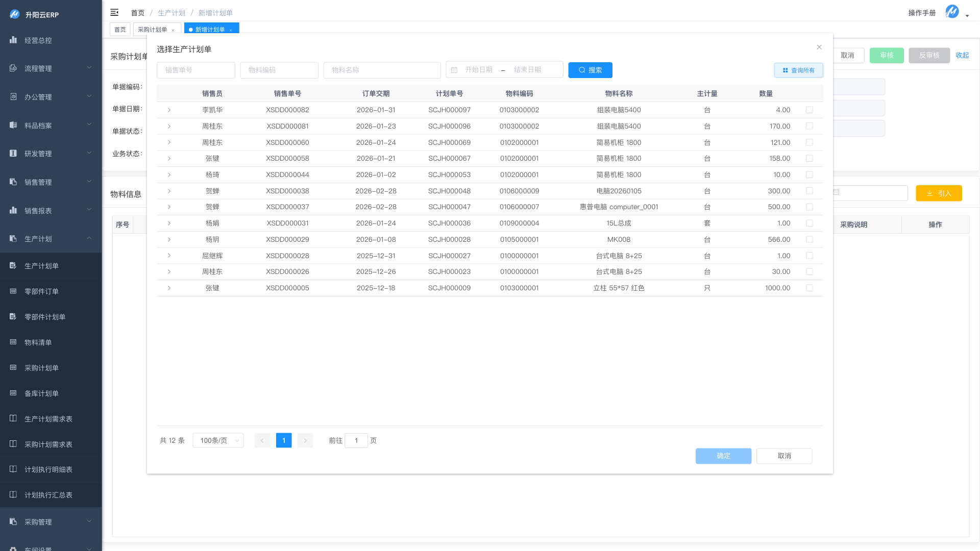This screenshot has width=980, height=551.
Task: Click the 经营总控 bar chart icon
Action: click(13, 40)
